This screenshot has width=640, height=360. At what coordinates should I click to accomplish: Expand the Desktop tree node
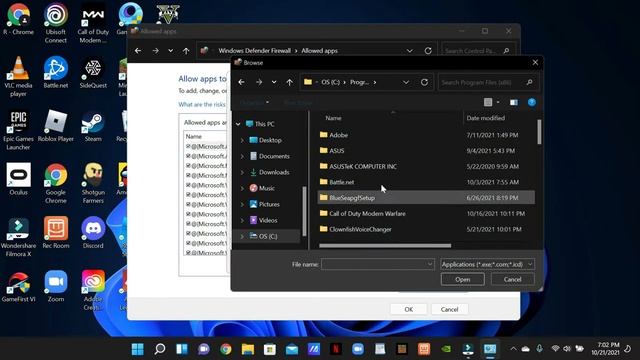pyautogui.click(x=242, y=140)
